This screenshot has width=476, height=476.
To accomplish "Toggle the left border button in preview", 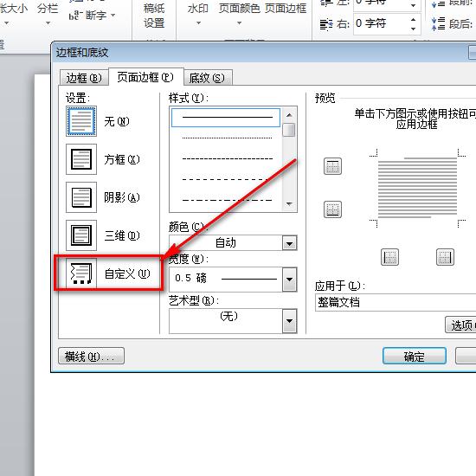I will [389, 257].
